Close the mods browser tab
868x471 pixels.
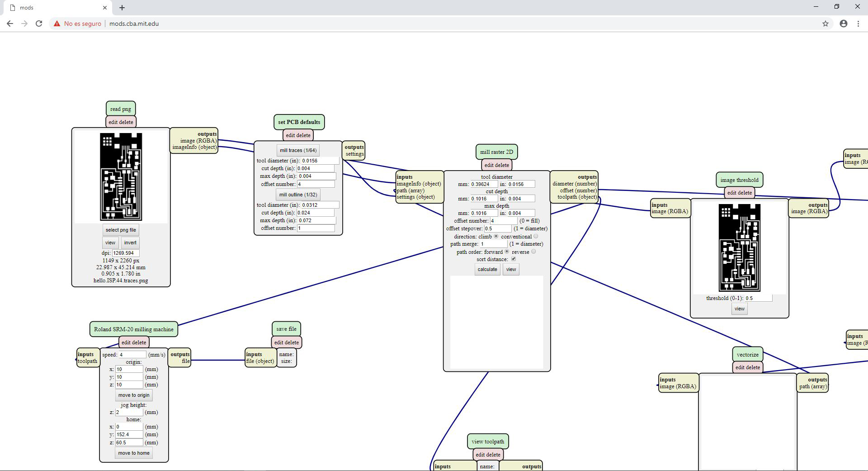[105, 8]
